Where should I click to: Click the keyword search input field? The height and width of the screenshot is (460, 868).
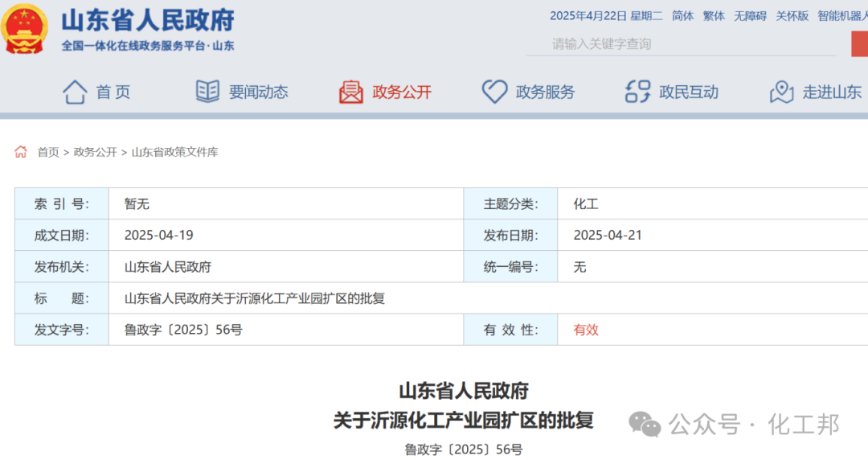click(x=683, y=44)
